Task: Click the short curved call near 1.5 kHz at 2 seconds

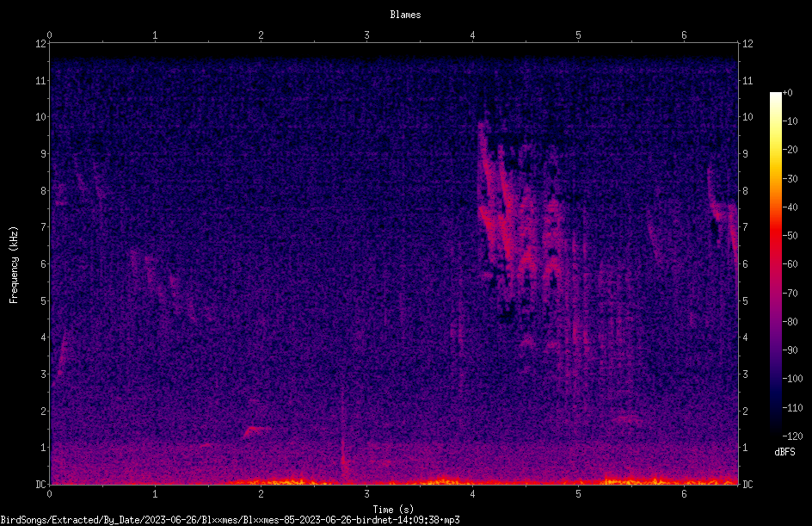Action: click(x=255, y=430)
